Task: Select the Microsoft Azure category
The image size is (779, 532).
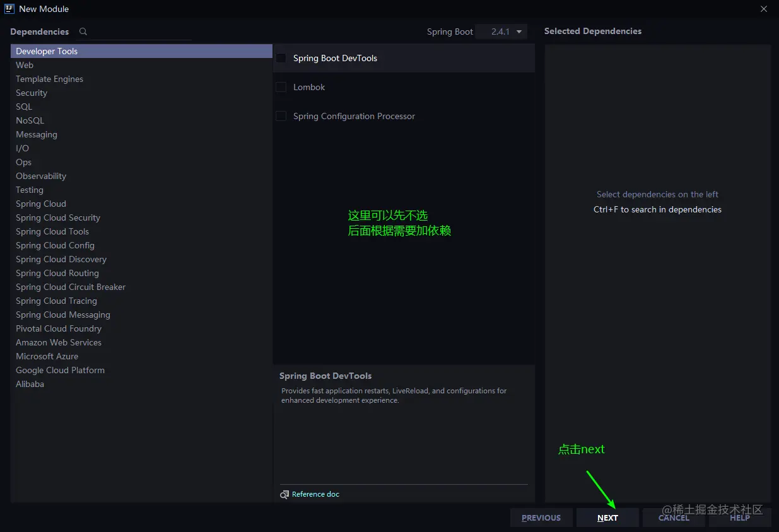Action: click(x=141, y=356)
